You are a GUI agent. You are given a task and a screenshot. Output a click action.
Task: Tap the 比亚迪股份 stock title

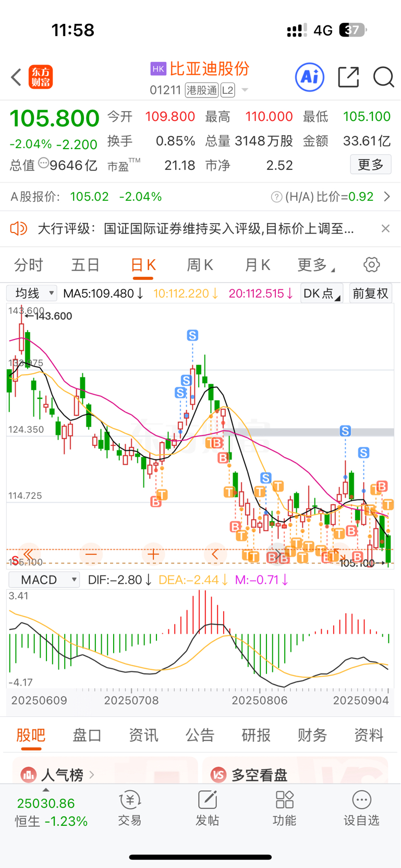(210, 69)
